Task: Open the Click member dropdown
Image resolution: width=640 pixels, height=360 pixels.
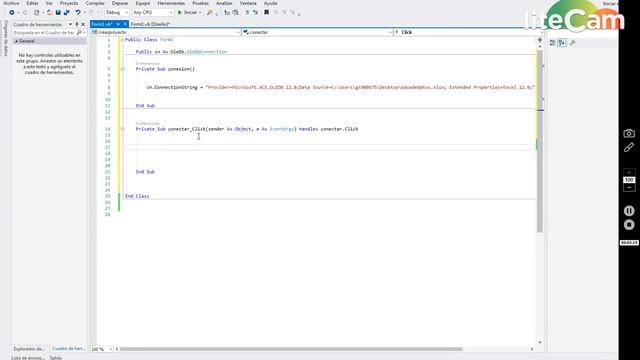Action: click(x=469, y=32)
